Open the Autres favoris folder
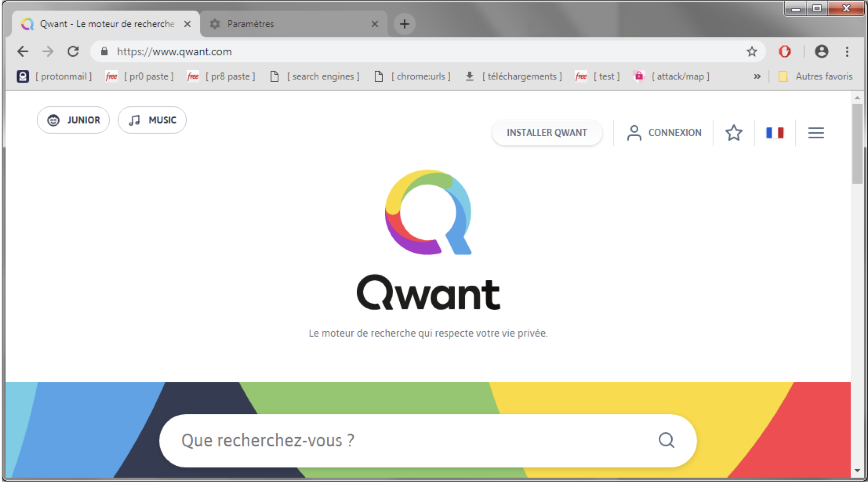The width and height of the screenshot is (868, 482). click(815, 76)
